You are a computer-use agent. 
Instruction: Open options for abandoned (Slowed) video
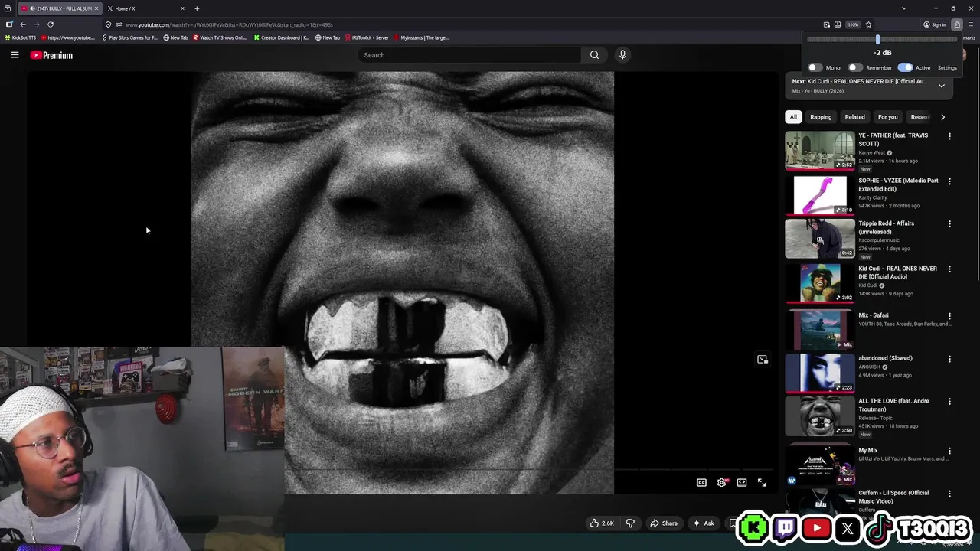949,359
